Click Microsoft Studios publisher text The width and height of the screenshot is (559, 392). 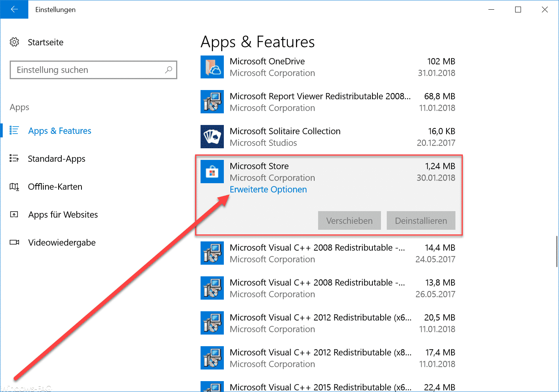(263, 143)
